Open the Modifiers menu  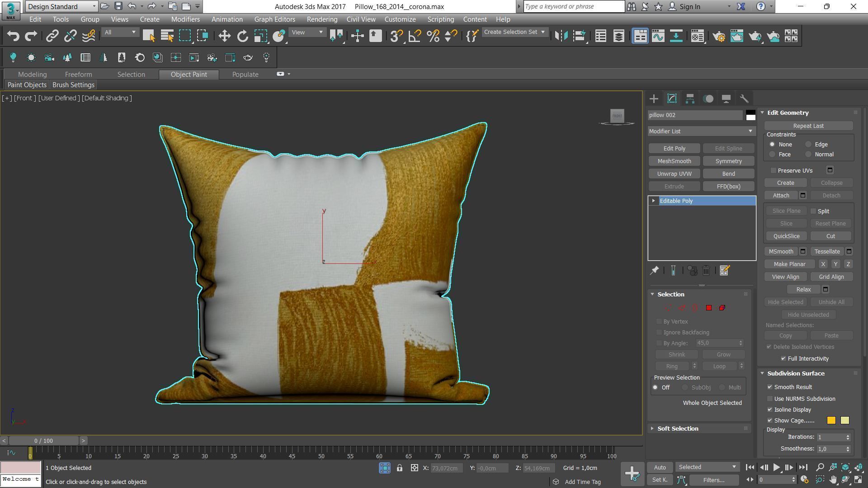185,19
